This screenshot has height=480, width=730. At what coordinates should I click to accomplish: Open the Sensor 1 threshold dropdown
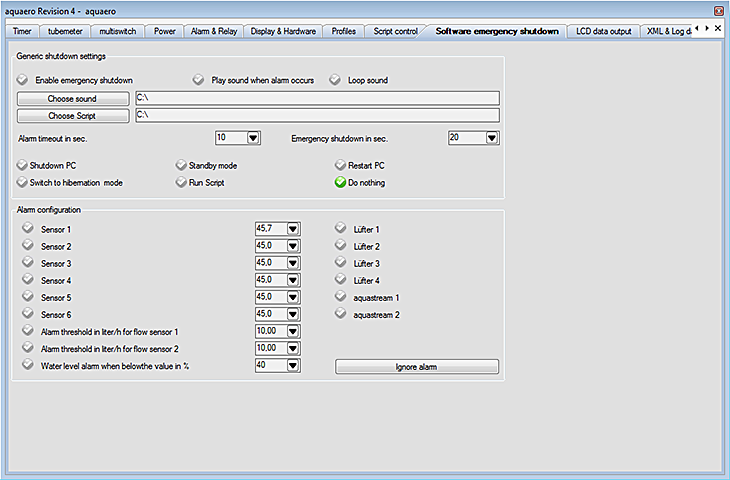(293, 229)
